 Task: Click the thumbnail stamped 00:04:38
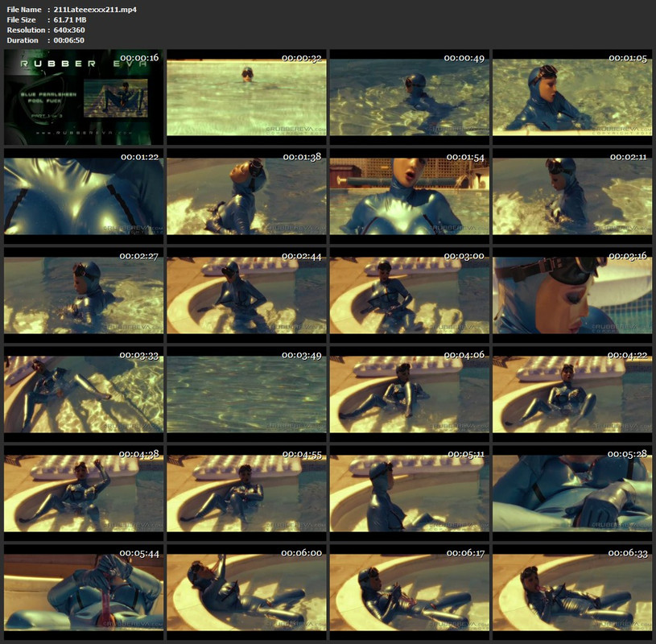[84, 493]
